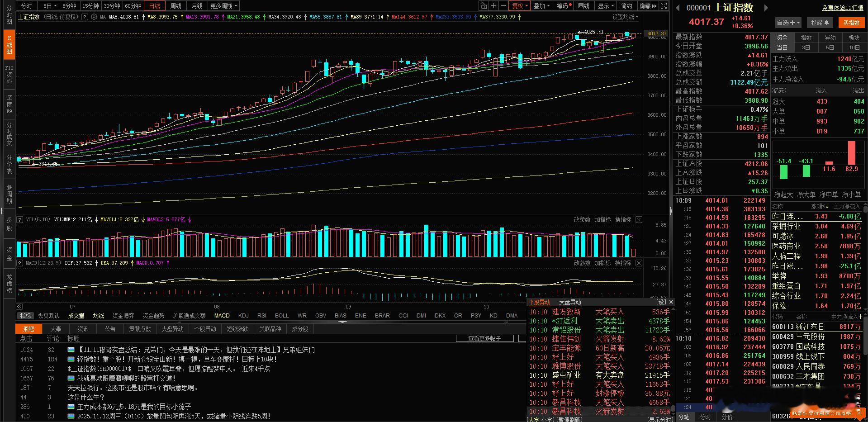868x422 pixels.
Task: Select the BOLL indicator
Action: click(x=282, y=316)
